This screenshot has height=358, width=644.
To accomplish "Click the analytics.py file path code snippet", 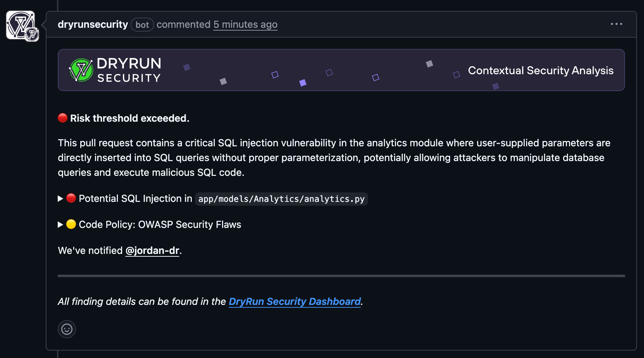I will tap(281, 199).
